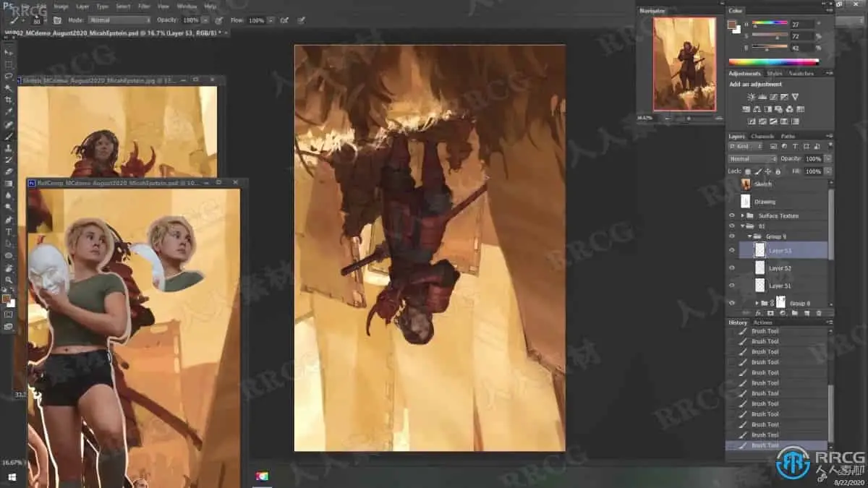This screenshot has height=488, width=868.
Task: Select the Hand tool
Action: tap(9, 267)
